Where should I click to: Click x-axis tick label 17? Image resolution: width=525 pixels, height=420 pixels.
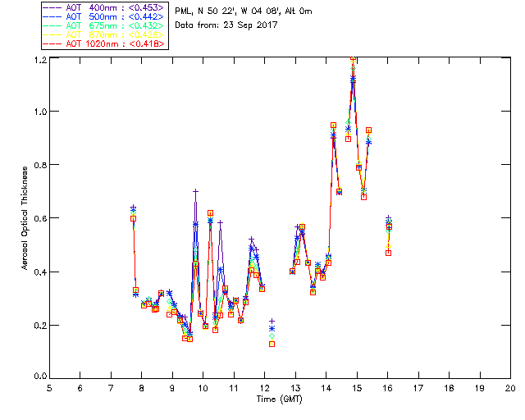(x=418, y=388)
